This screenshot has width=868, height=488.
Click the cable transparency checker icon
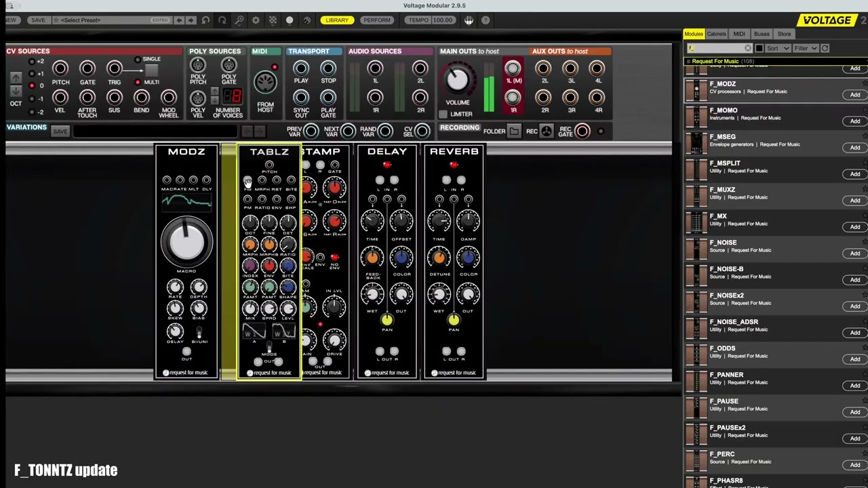point(273,20)
